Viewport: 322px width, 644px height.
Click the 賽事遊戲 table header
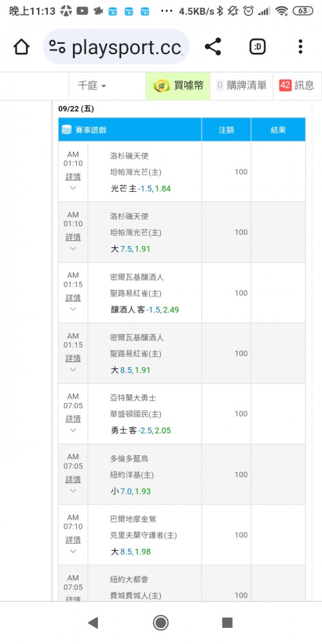(x=130, y=130)
